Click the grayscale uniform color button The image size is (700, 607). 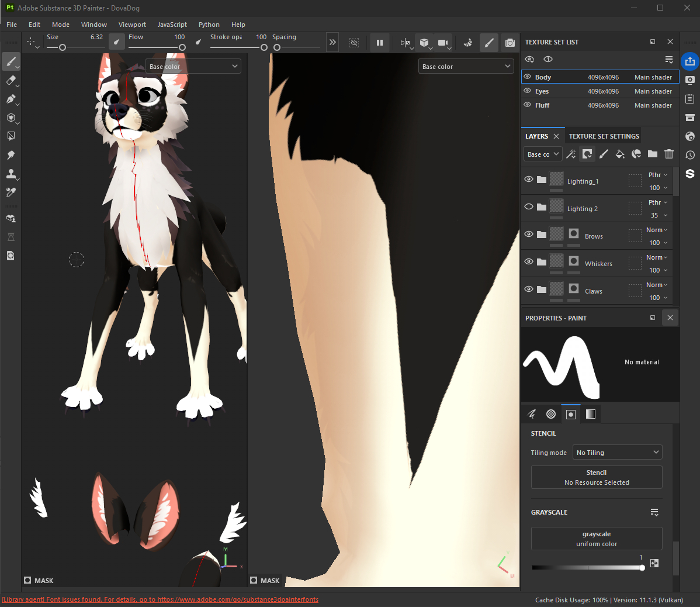pyautogui.click(x=596, y=539)
